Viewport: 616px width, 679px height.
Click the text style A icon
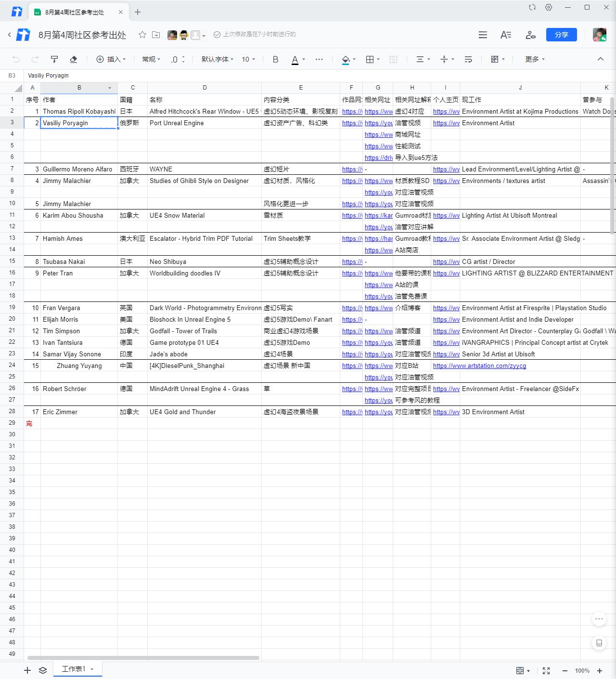tap(506, 35)
